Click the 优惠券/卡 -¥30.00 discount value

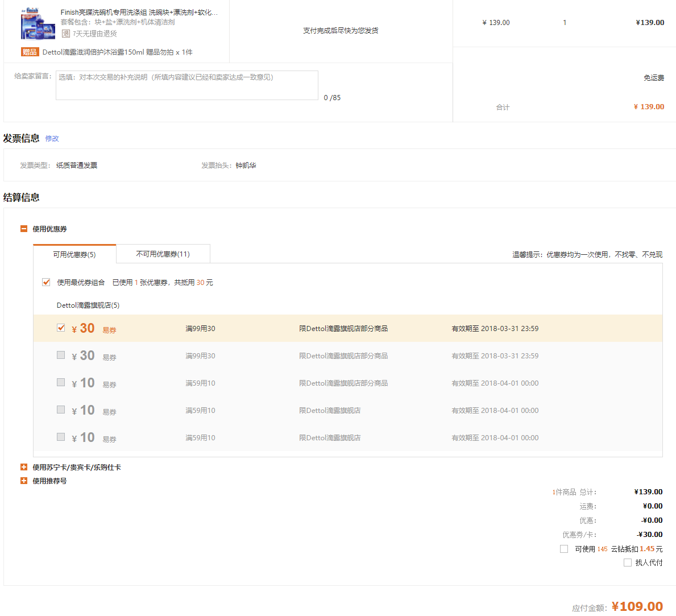[x=650, y=535]
